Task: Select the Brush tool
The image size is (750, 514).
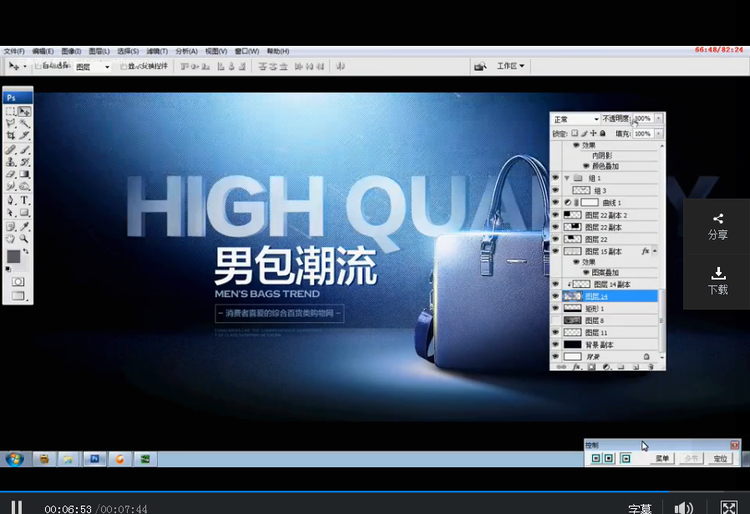Action: click(24, 150)
